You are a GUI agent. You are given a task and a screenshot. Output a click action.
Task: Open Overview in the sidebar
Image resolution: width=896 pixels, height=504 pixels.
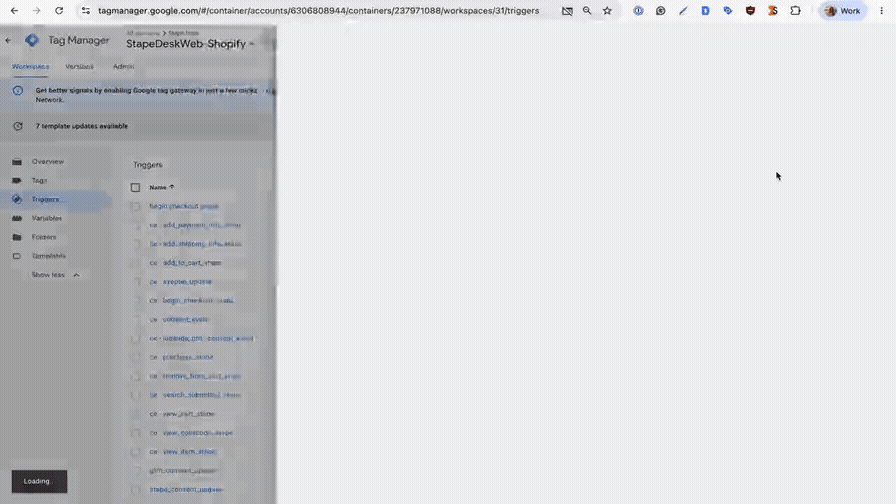[48, 162]
